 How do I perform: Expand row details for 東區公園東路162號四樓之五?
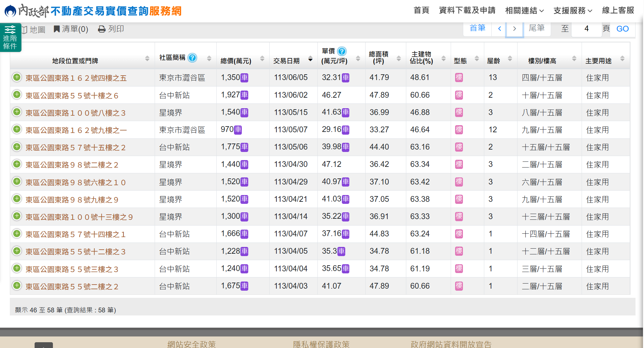pos(17,77)
